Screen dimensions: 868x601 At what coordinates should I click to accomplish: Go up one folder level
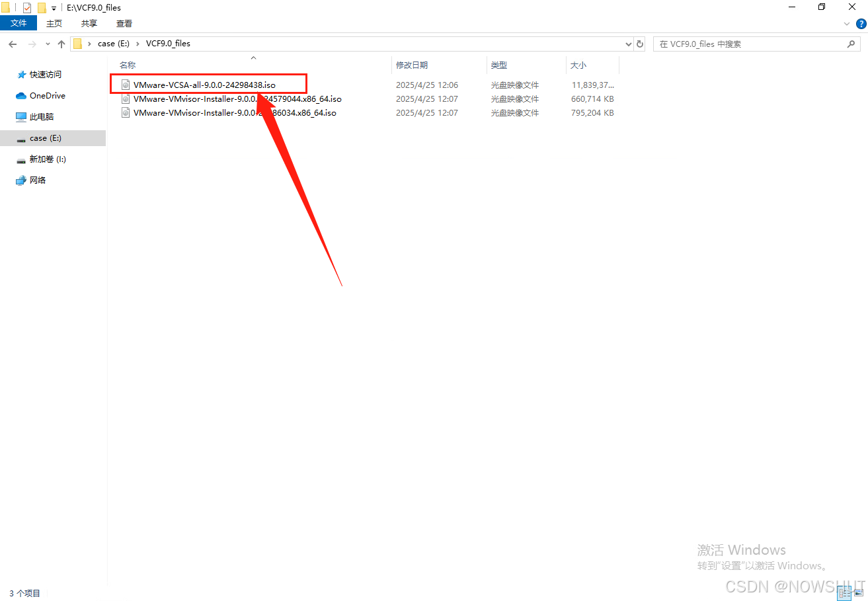point(61,44)
